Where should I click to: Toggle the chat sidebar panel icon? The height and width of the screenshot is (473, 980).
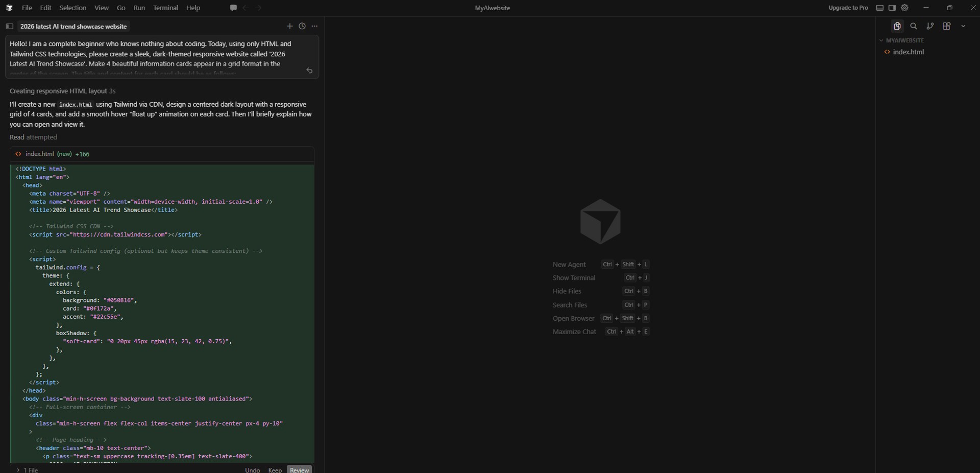coord(9,26)
